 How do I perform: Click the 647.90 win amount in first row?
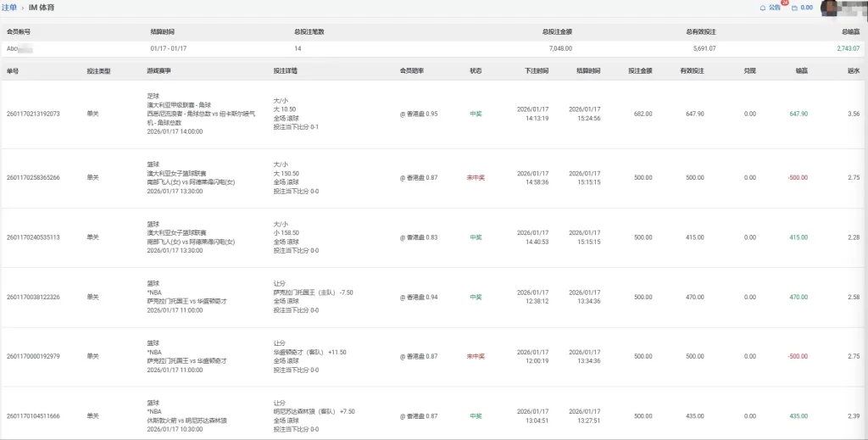[798, 114]
